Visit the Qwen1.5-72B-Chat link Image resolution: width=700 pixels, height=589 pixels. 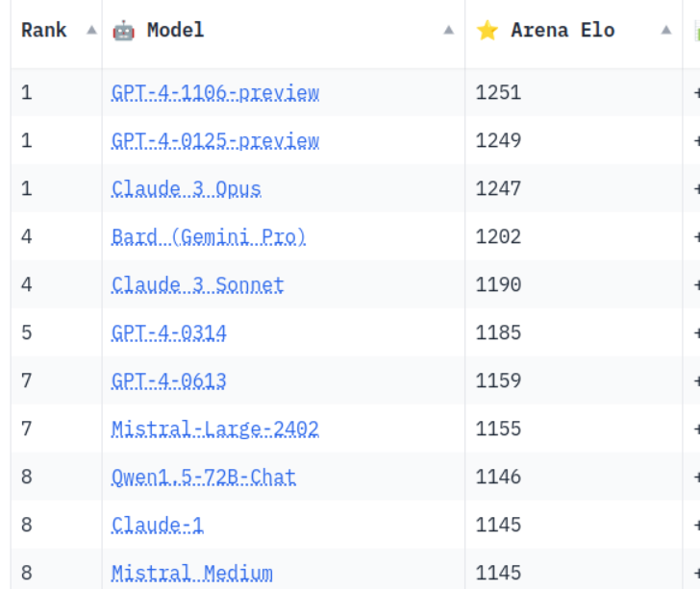click(x=203, y=478)
